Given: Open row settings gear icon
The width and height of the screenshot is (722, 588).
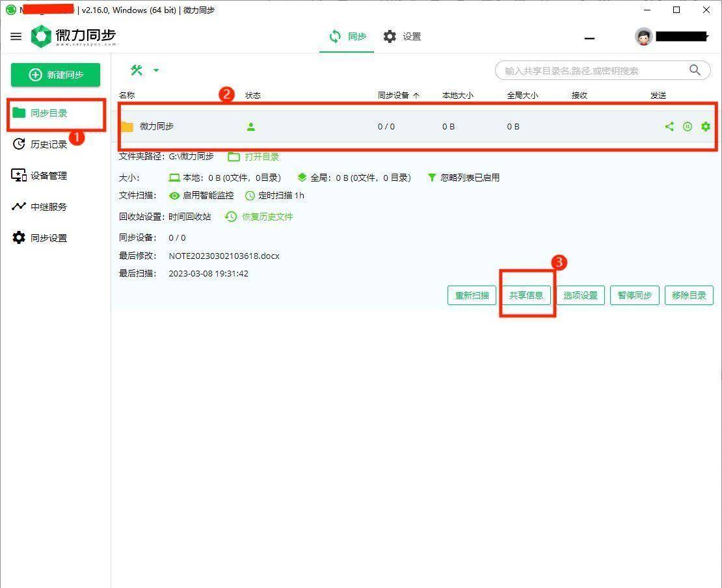Looking at the screenshot, I should (x=706, y=126).
